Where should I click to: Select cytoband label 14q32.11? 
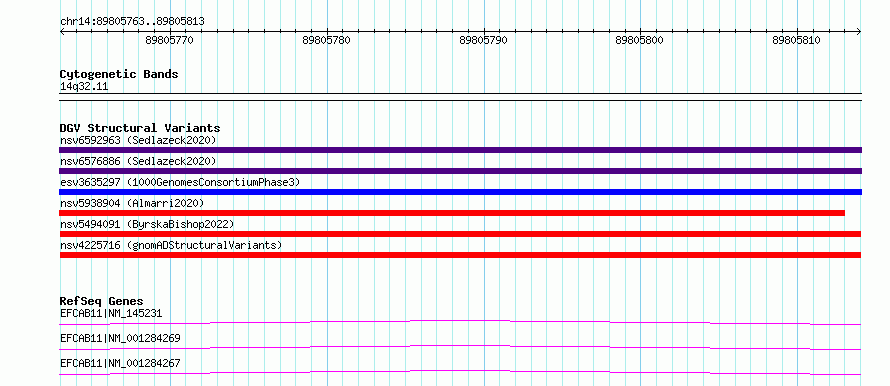(84, 87)
